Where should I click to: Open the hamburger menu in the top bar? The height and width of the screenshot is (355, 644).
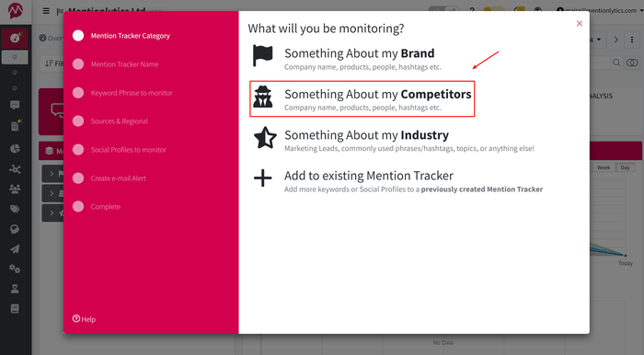coord(46,11)
